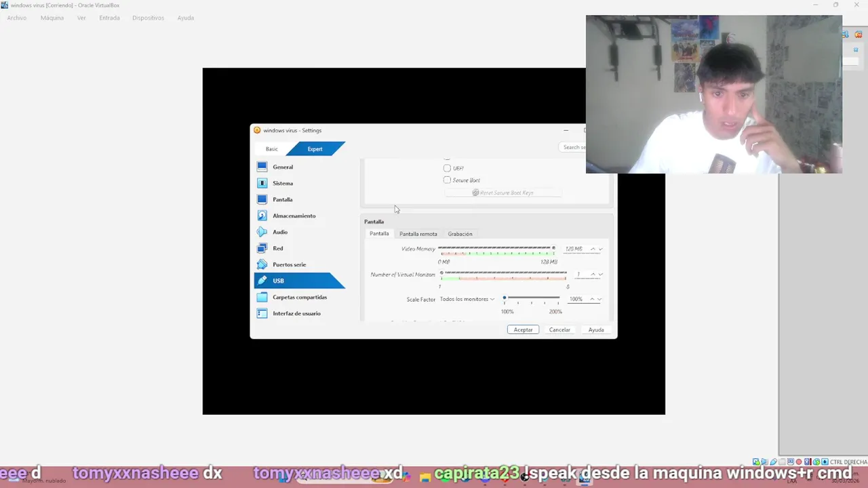Open the Archivo menu
The height and width of the screenshot is (488, 868).
coord(16,18)
